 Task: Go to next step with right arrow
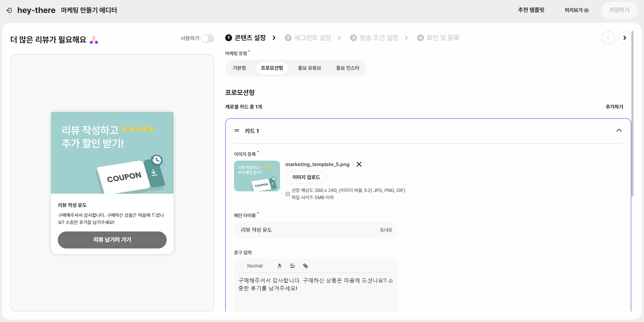pyautogui.click(x=625, y=38)
